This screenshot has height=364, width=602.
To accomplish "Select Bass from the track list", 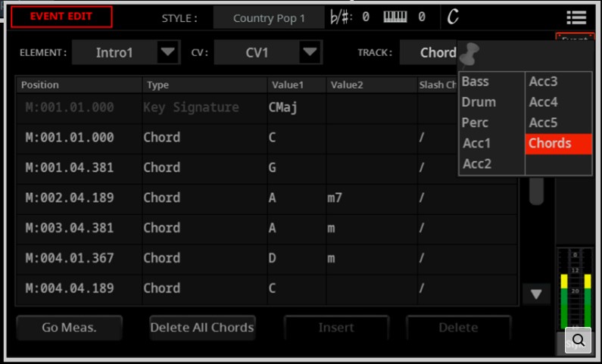I will tap(476, 82).
